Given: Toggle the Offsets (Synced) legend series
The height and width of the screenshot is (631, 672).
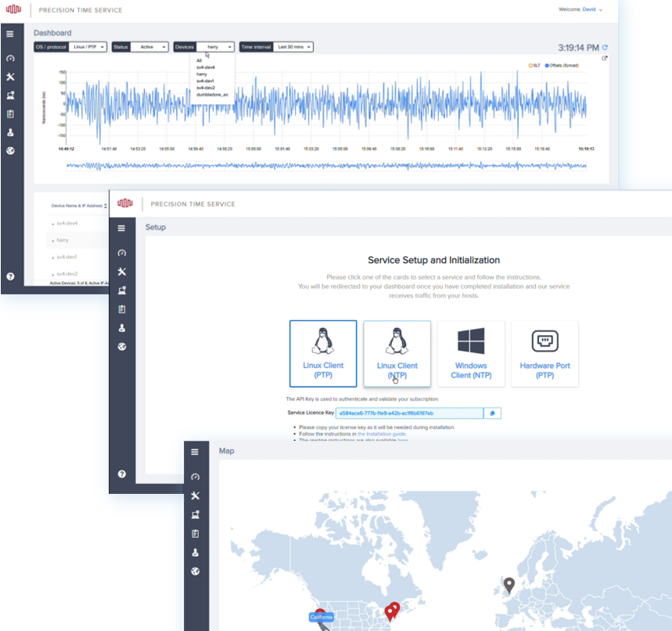Looking at the screenshot, I should click(x=562, y=66).
